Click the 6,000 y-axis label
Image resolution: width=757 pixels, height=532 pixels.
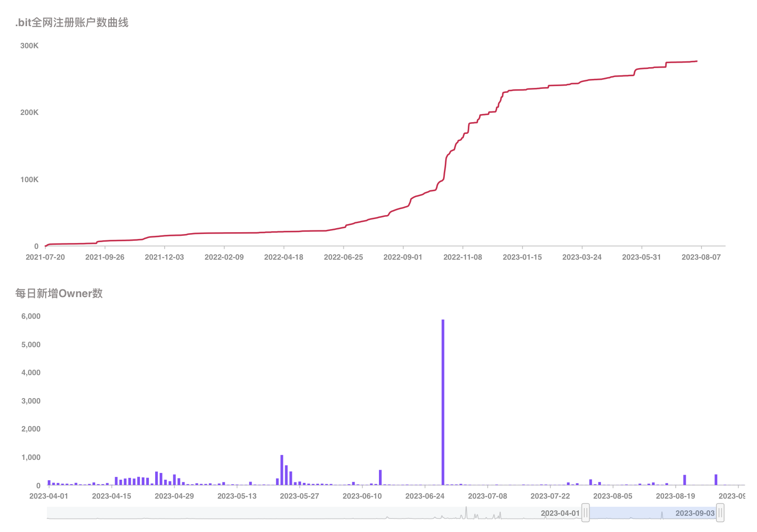click(31, 316)
